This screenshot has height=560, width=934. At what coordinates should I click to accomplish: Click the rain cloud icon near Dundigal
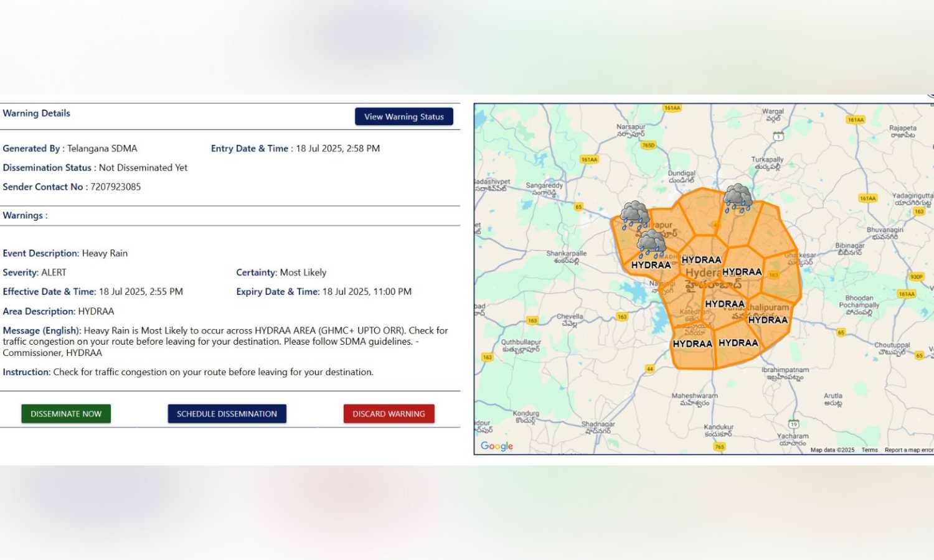tap(738, 198)
